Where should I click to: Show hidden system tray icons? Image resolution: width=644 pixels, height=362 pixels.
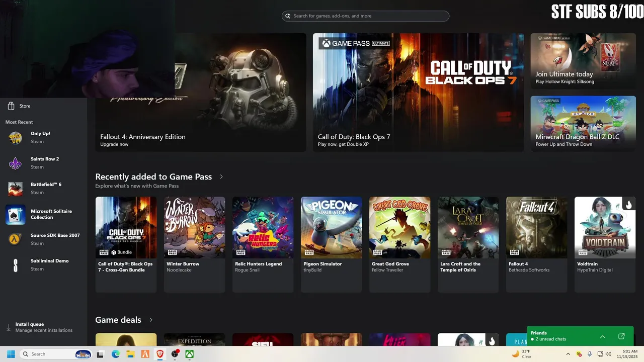tap(568, 354)
